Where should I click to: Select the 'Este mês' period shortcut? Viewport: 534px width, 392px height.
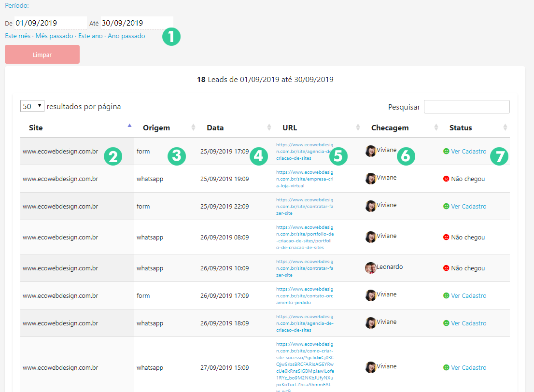click(17, 36)
